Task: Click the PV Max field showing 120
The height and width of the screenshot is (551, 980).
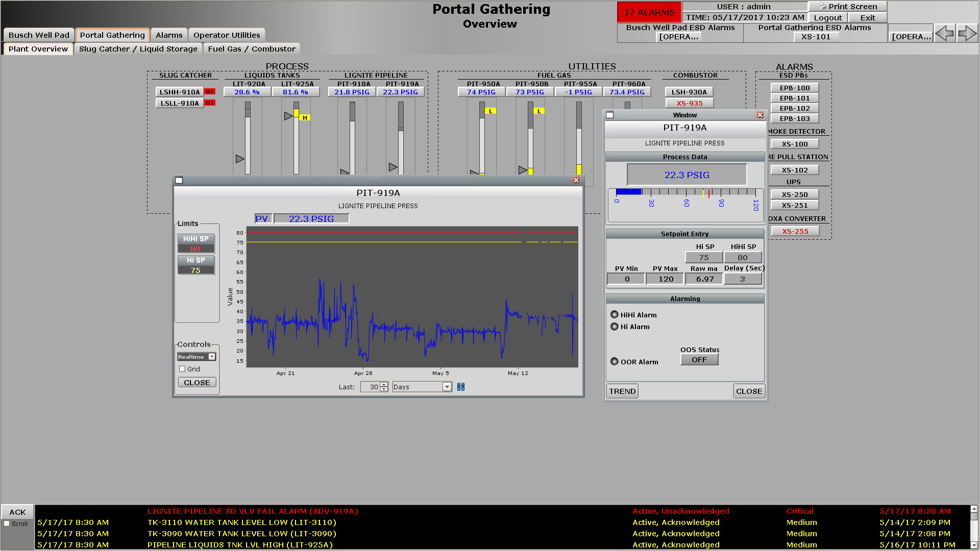Action: [666, 279]
